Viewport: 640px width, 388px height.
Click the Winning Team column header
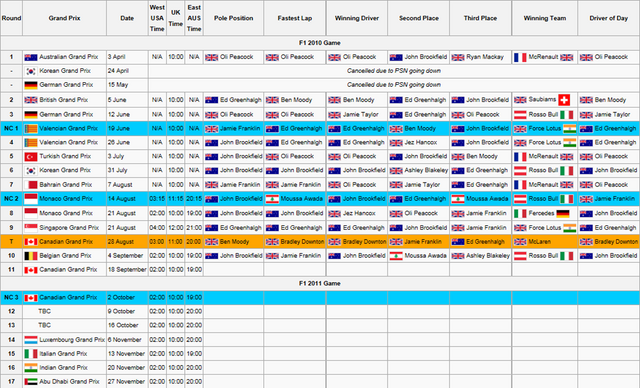point(545,18)
